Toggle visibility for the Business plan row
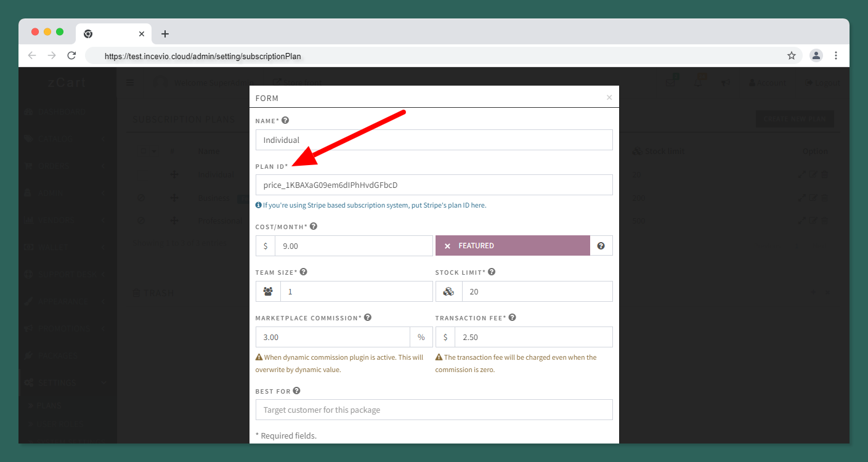 click(x=140, y=197)
